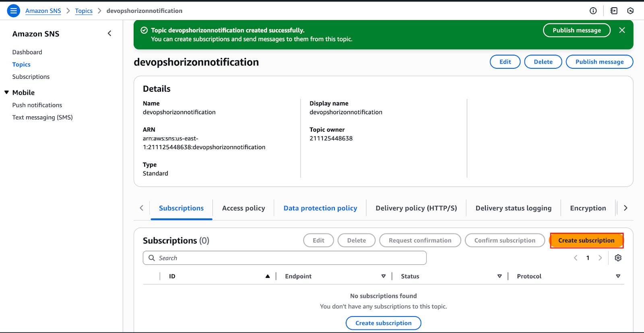Click the Endpoint column header
644x333 pixels.
298,276
